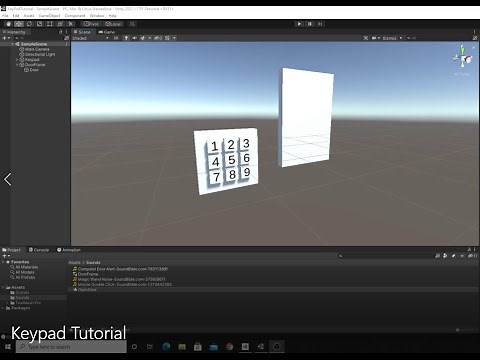Viewport: 480px width, 360px height.
Task: Select the Hand tool in the toolbar
Action: 9,24
